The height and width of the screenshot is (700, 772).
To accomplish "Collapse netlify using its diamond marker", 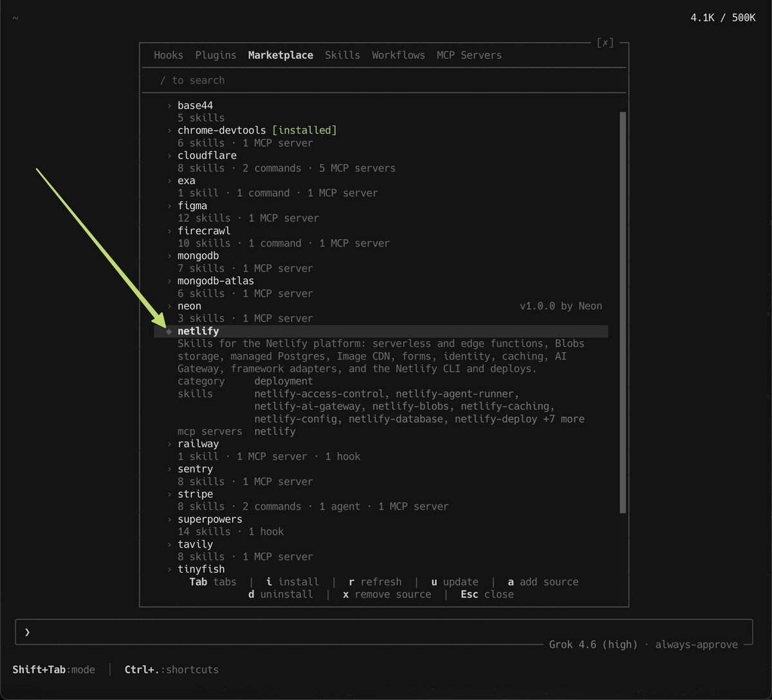I will (169, 331).
